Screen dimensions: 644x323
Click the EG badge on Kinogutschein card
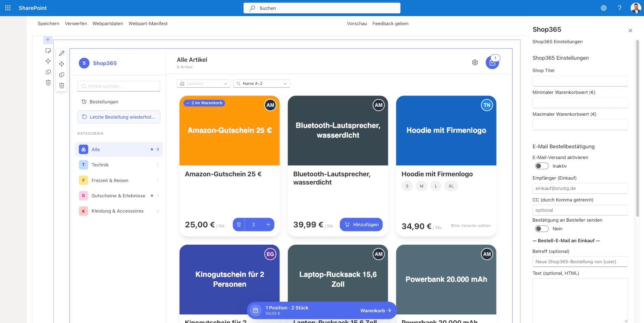[x=270, y=254]
